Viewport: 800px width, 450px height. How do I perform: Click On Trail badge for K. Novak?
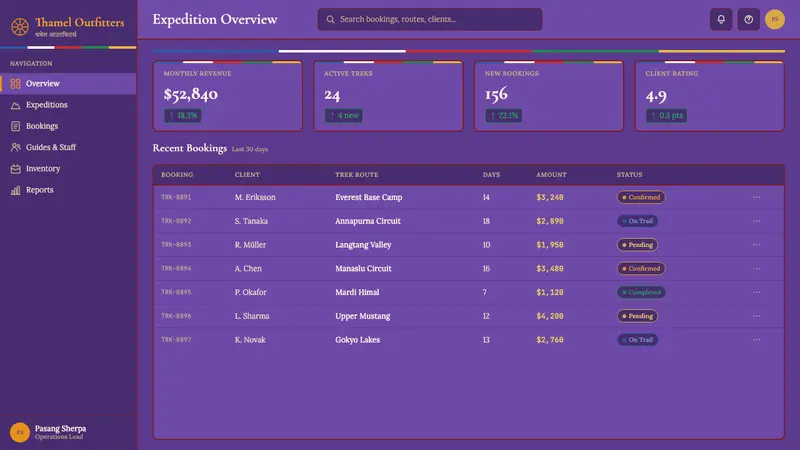[637, 340]
